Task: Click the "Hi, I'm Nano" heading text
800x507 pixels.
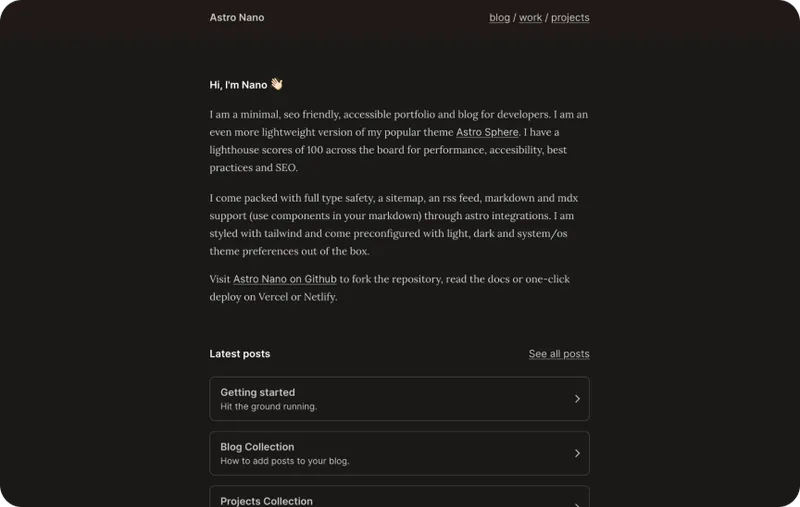Action: click(239, 85)
